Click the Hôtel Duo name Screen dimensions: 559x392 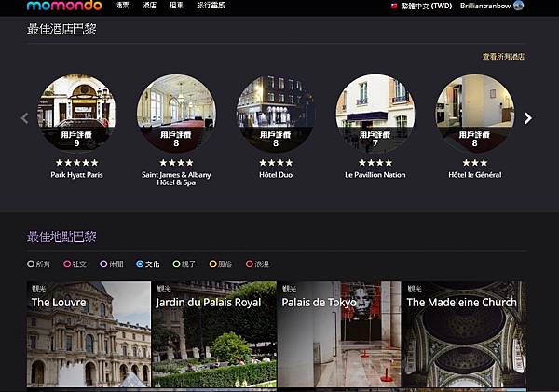[276, 175]
